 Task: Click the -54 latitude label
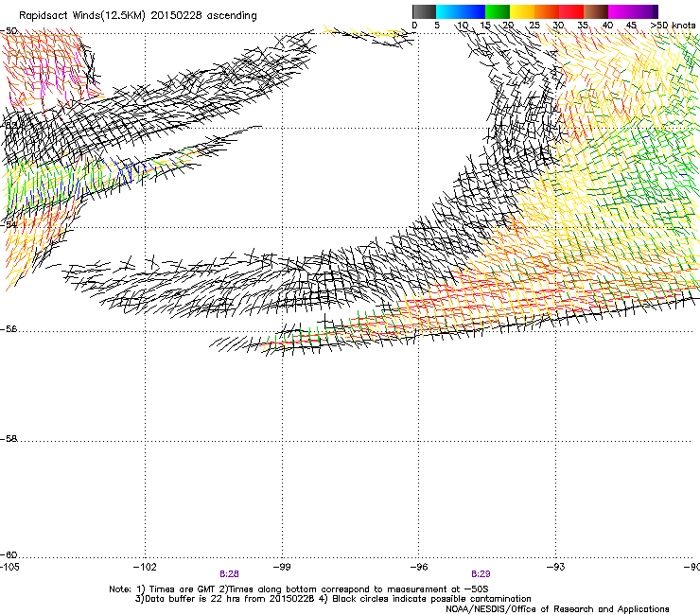(x=9, y=224)
